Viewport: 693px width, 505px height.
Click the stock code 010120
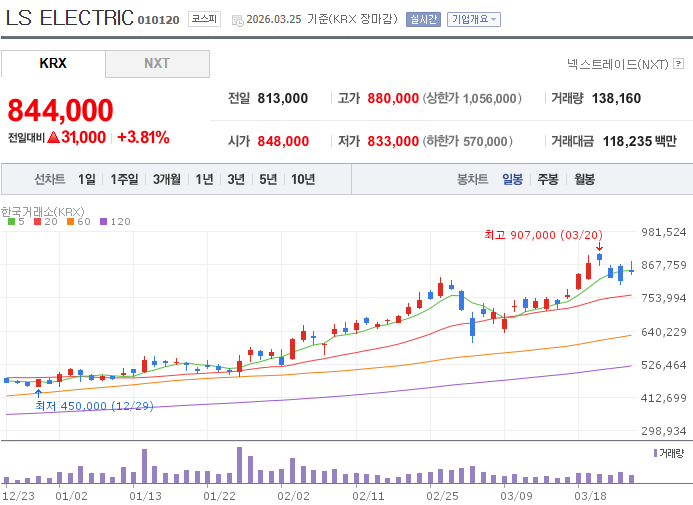point(159,20)
